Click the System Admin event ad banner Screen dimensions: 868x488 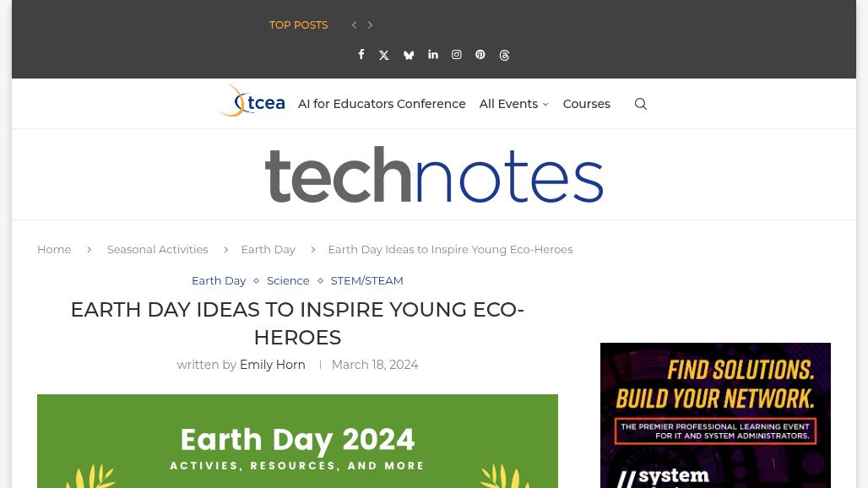pyautogui.click(x=715, y=415)
